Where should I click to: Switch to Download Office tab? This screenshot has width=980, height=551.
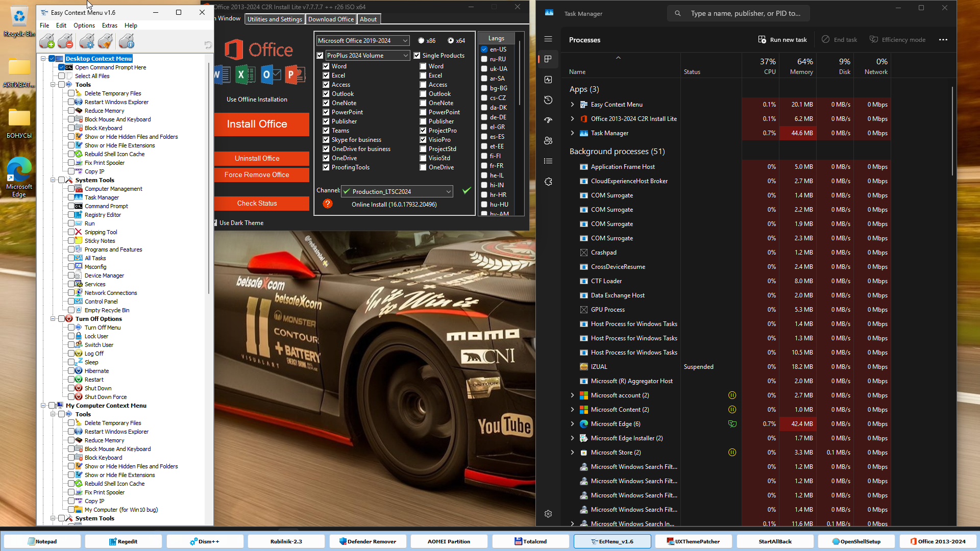pos(331,19)
